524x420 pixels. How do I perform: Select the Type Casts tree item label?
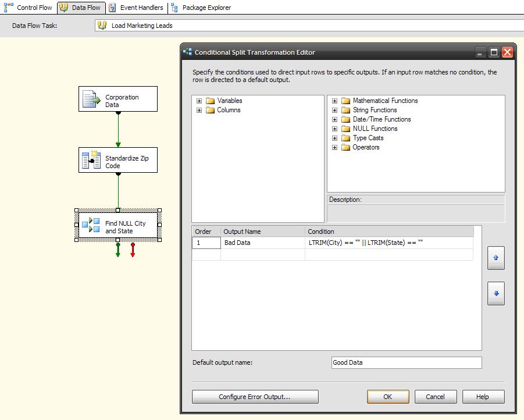point(368,138)
